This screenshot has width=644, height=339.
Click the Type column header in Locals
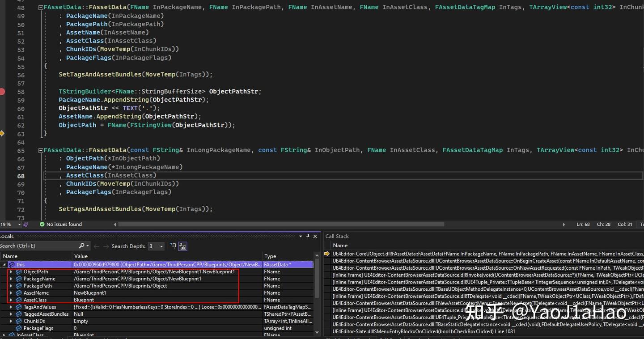(x=288, y=256)
